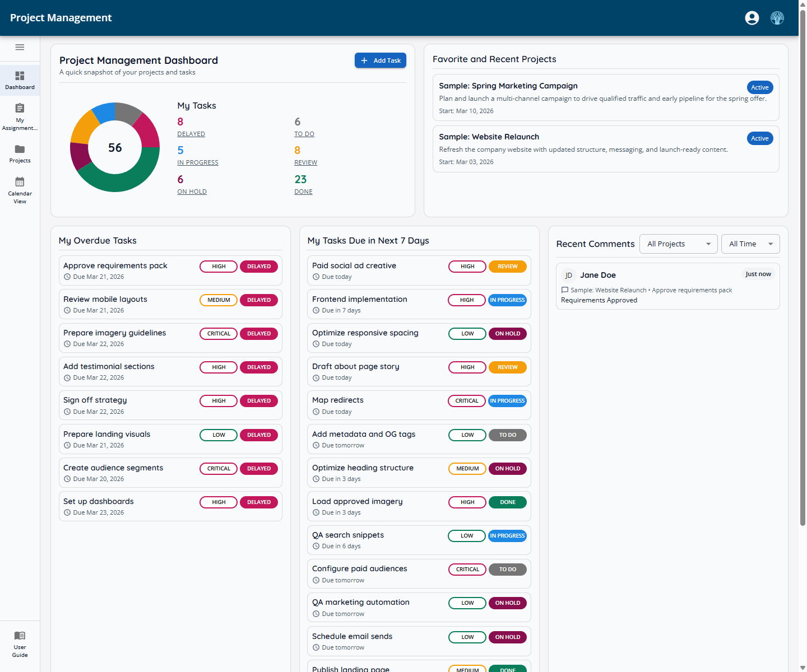Click clock icon on Set up dashboards
This screenshot has height=672, width=807.
67,512
